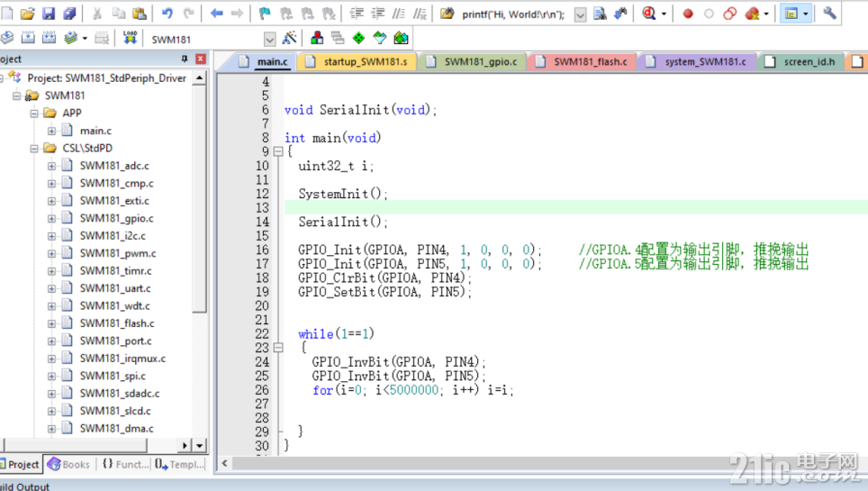Image resolution: width=868 pixels, height=491 pixels.
Task: Click the editor horizontal scroll left arrow
Action: click(224, 463)
